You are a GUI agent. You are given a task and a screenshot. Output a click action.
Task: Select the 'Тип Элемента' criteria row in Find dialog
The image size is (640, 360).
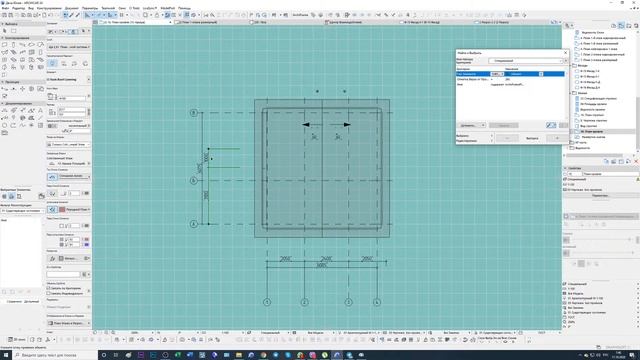(x=510, y=74)
